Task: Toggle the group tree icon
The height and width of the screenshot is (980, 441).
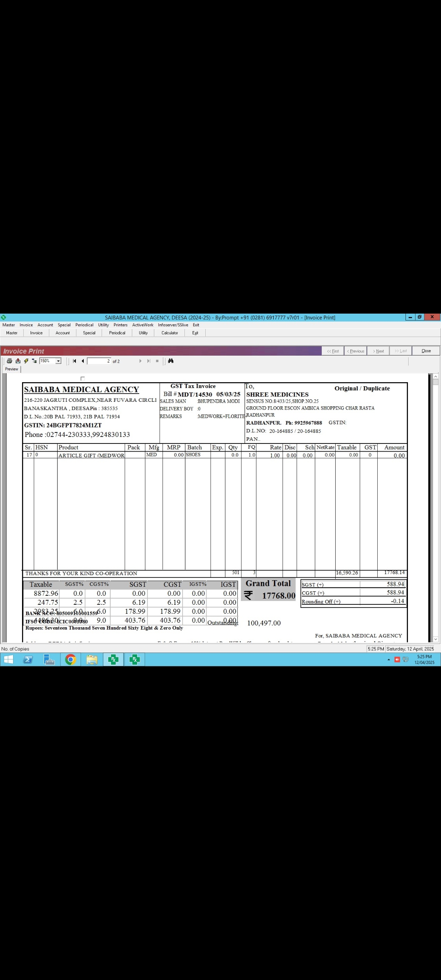Action: pos(34,361)
